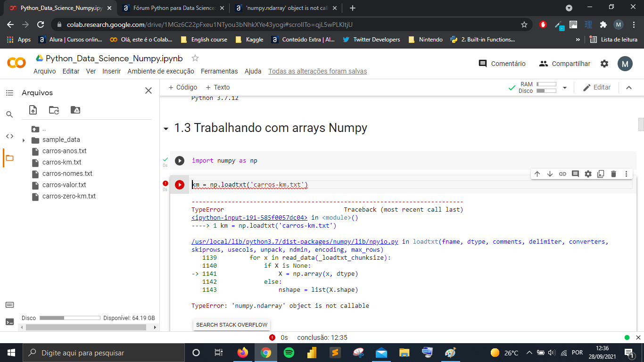Viewport: 644px width, 362px height.
Task: Move the selected cell down
Action: (550, 174)
